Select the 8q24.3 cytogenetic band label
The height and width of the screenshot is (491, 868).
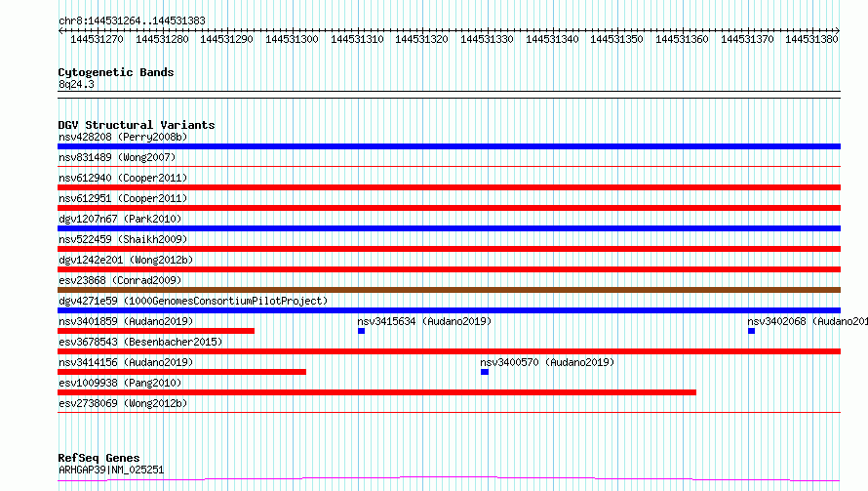tap(76, 84)
